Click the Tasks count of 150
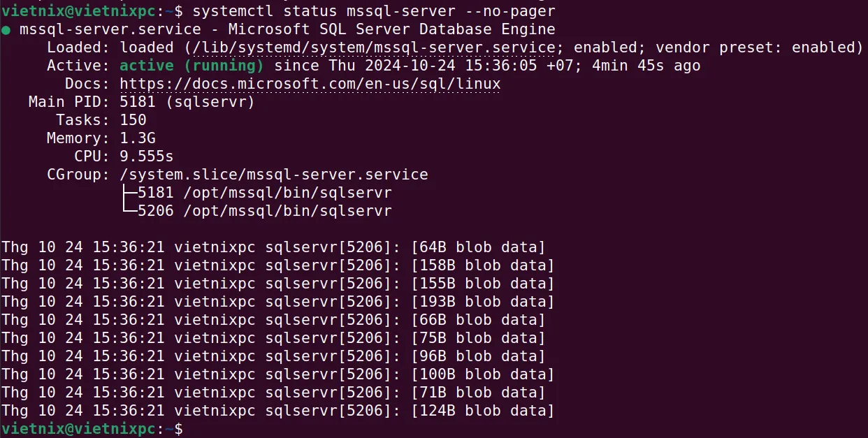868x438 pixels. 133,120
